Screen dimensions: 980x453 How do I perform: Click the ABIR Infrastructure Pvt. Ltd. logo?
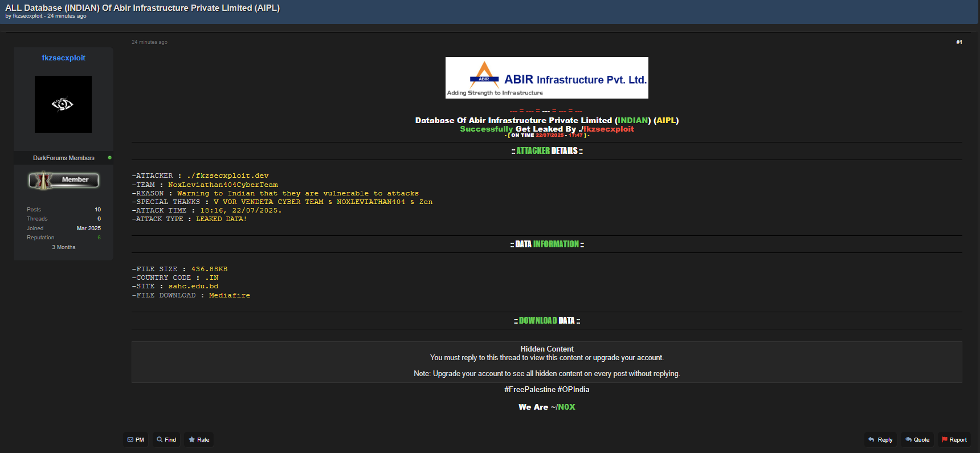coord(547,77)
